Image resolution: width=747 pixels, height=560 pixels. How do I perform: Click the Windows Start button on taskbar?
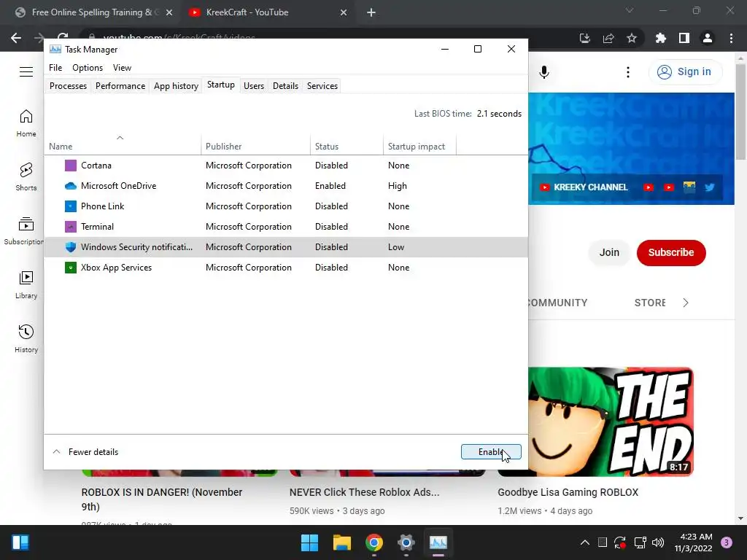[309, 542]
